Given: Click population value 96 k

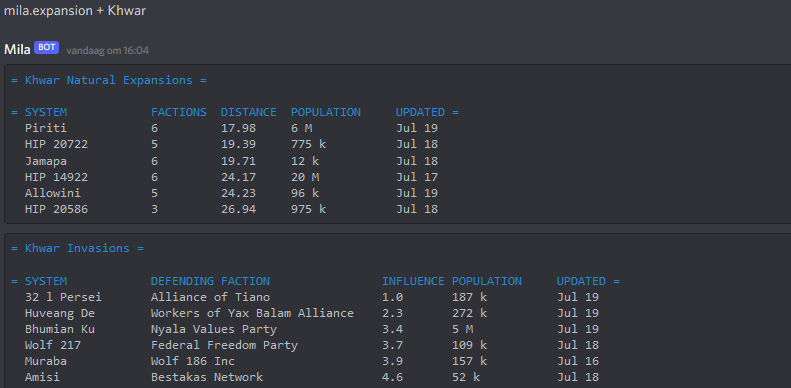Looking at the screenshot, I should [305, 193].
